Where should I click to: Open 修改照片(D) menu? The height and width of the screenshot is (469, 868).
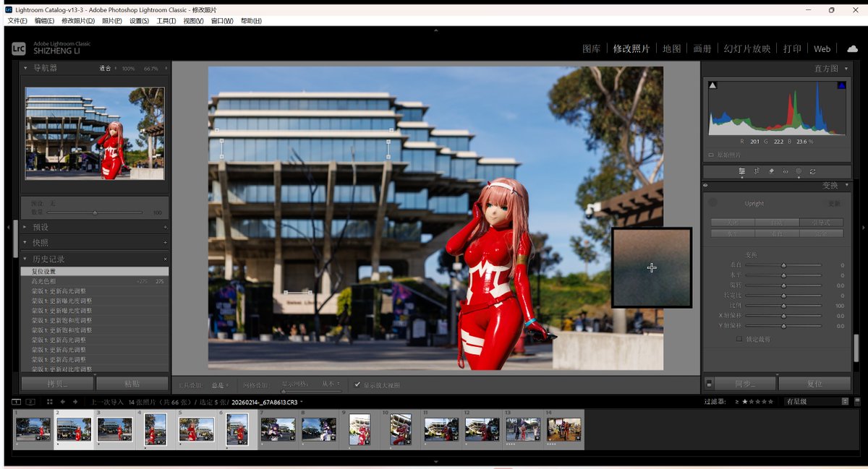[80, 21]
